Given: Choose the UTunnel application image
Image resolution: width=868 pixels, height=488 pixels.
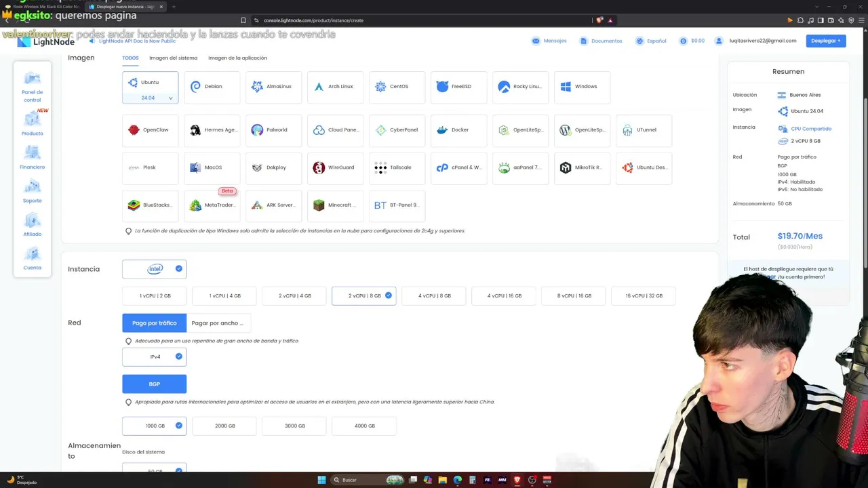Looking at the screenshot, I should pyautogui.click(x=644, y=130).
